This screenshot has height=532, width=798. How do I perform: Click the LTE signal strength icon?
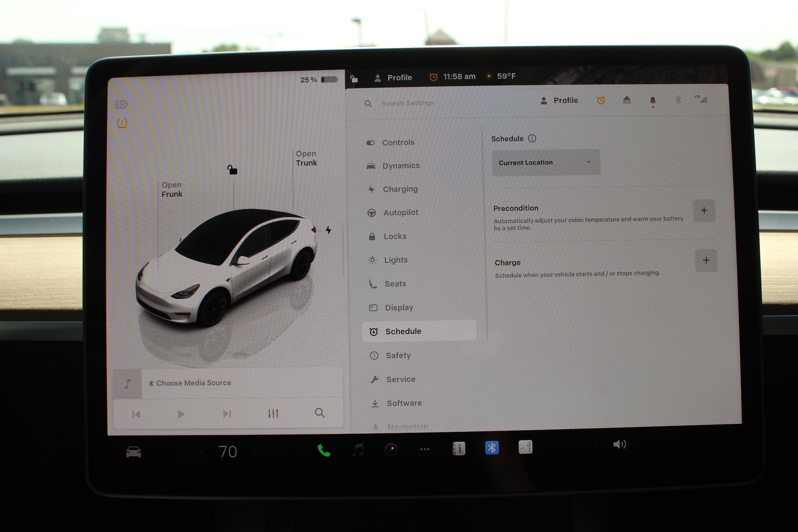(701, 99)
